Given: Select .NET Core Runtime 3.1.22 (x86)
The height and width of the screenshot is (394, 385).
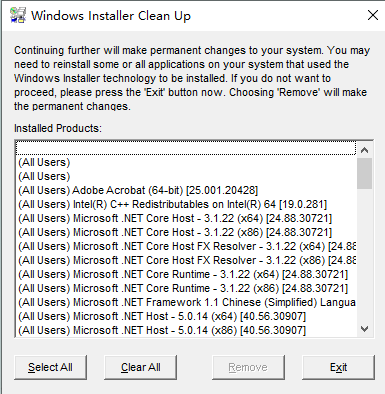Looking at the screenshot, I should pos(186,288).
